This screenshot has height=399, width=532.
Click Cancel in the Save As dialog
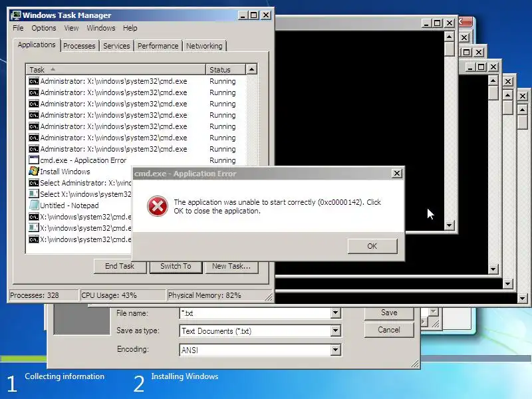pos(389,330)
